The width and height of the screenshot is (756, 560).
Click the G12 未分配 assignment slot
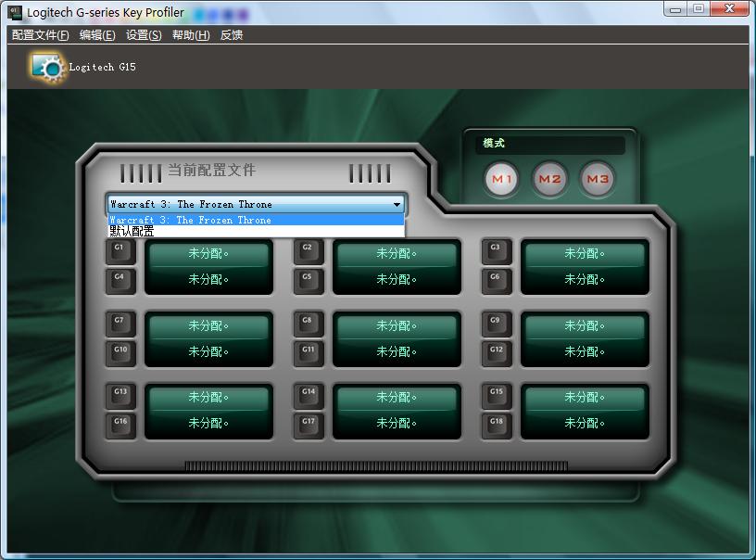(585, 351)
